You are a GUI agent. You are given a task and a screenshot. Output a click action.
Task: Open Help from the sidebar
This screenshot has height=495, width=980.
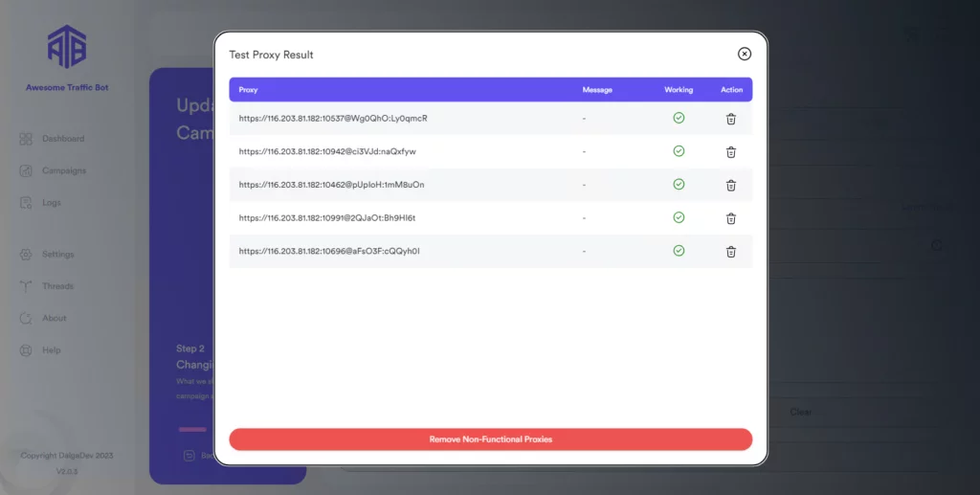pyautogui.click(x=51, y=350)
